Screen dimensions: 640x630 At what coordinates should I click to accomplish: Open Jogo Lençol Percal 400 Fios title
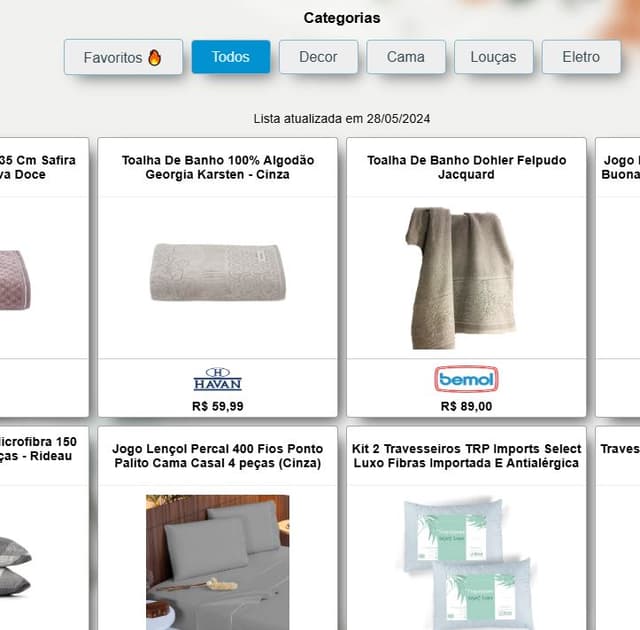coord(218,456)
